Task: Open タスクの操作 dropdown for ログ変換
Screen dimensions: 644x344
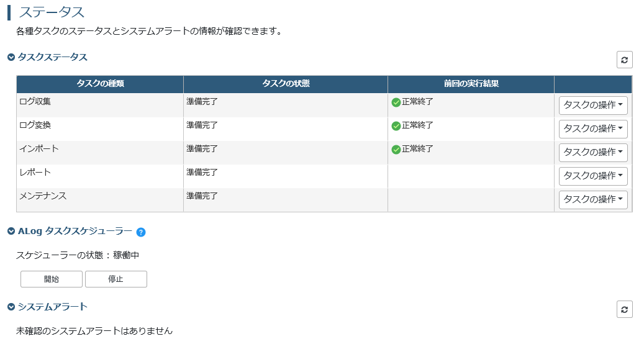Action: tap(593, 129)
